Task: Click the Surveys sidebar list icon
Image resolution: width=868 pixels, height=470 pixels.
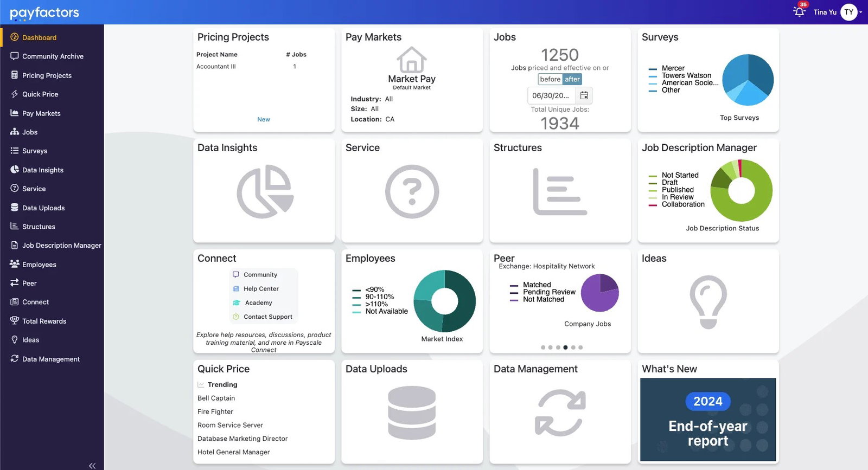Action: [15, 151]
